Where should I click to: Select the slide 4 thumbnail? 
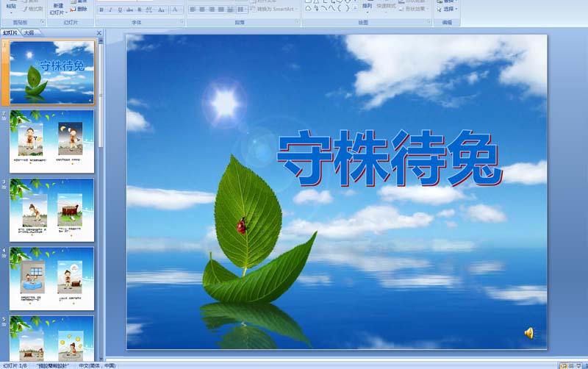pyautogui.click(x=51, y=279)
